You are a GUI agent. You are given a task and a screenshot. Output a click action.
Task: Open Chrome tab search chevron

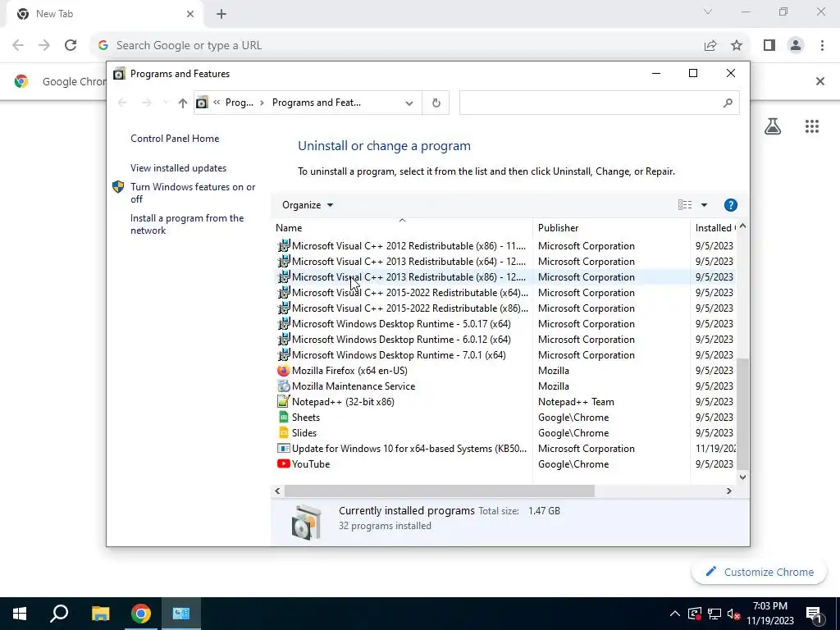[708, 11]
